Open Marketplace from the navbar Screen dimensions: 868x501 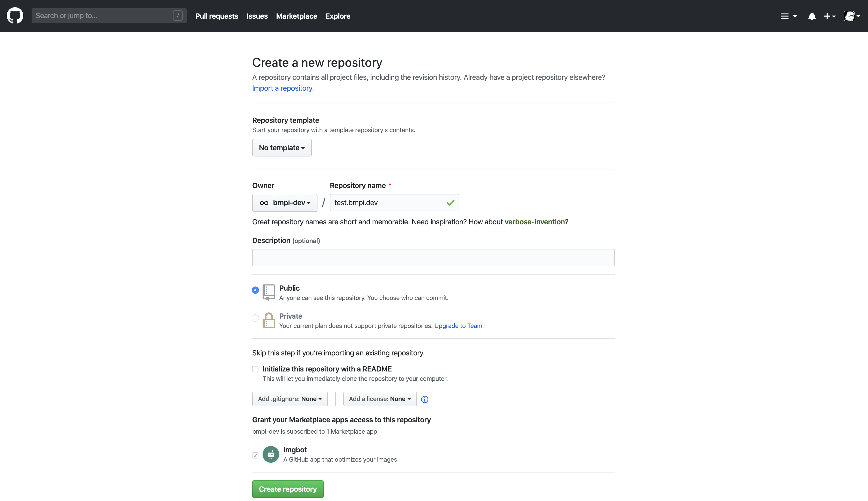[296, 16]
